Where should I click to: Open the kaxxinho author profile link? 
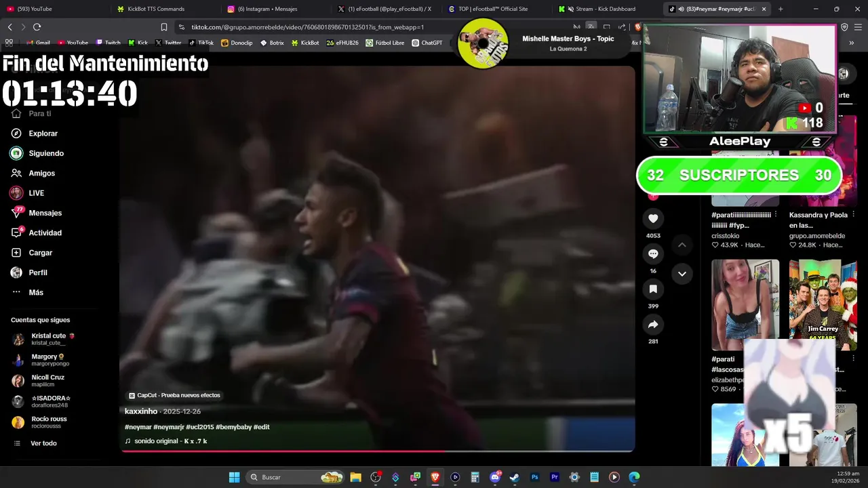coord(141,411)
